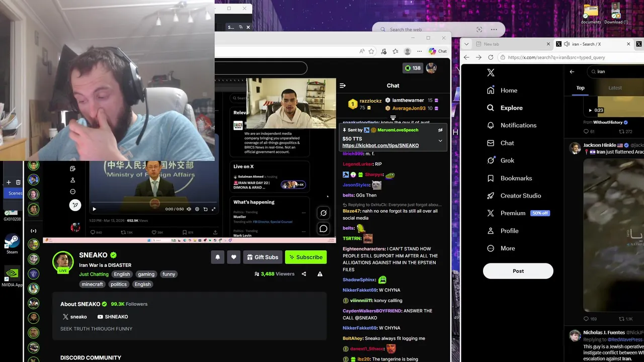Open Profile in the X sidebar

503,231
